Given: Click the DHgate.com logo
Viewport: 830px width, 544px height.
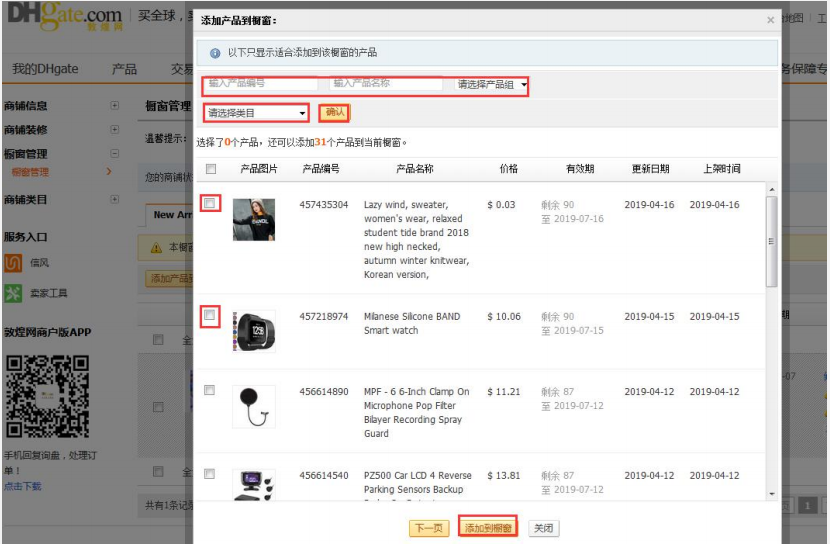Looking at the screenshot, I should [65, 16].
